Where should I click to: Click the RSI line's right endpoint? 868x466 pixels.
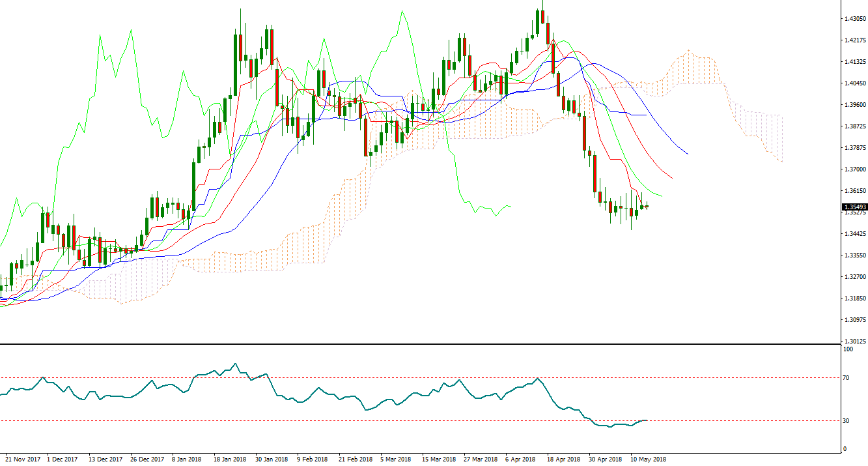647,420
